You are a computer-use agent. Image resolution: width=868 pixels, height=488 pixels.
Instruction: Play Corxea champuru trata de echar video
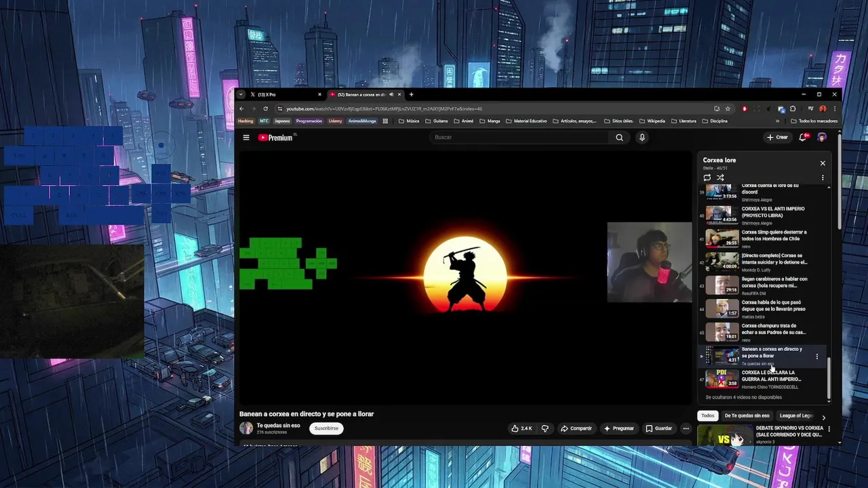(762, 332)
